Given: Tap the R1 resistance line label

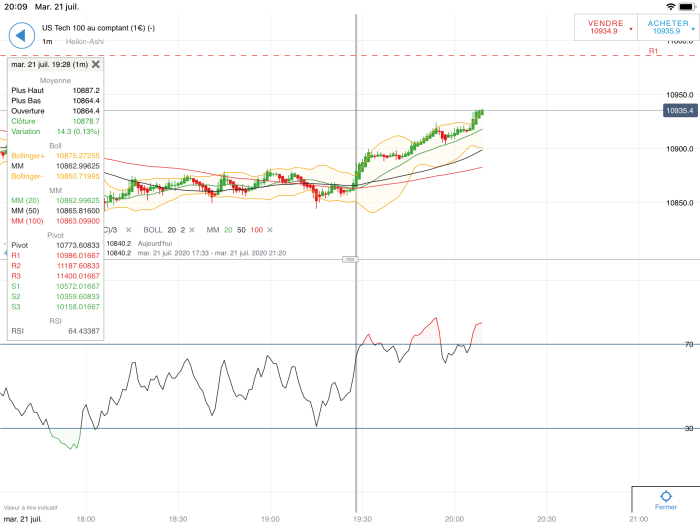Looking at the screenshot, I should 653,51.
